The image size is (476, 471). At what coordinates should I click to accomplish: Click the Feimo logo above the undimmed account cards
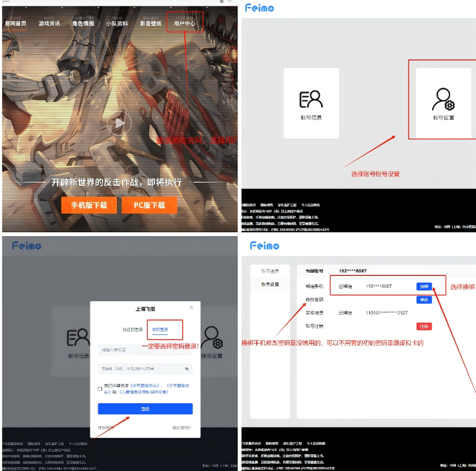click(259, 8)
